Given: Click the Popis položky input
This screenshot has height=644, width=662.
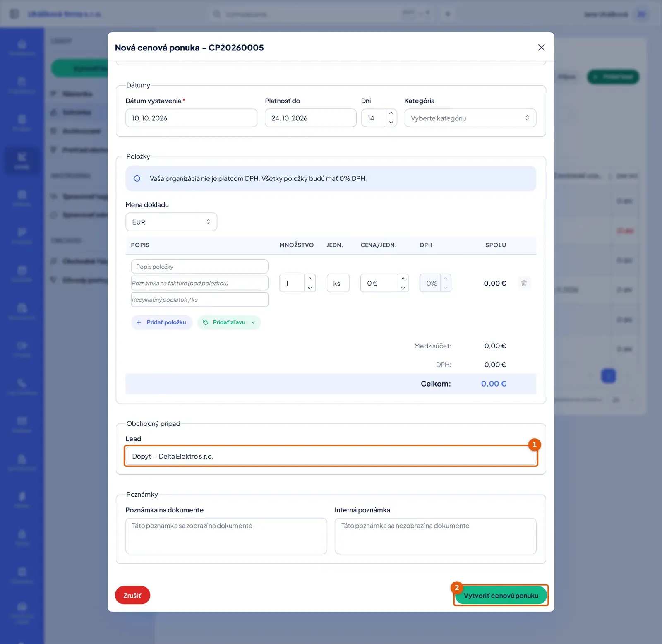Looking at the screenshot, I should 199,267.
